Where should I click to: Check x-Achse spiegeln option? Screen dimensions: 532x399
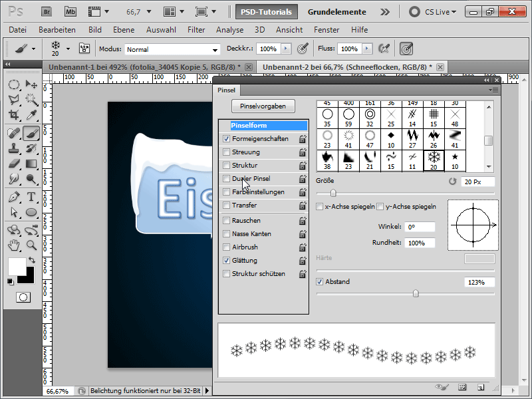319,207
